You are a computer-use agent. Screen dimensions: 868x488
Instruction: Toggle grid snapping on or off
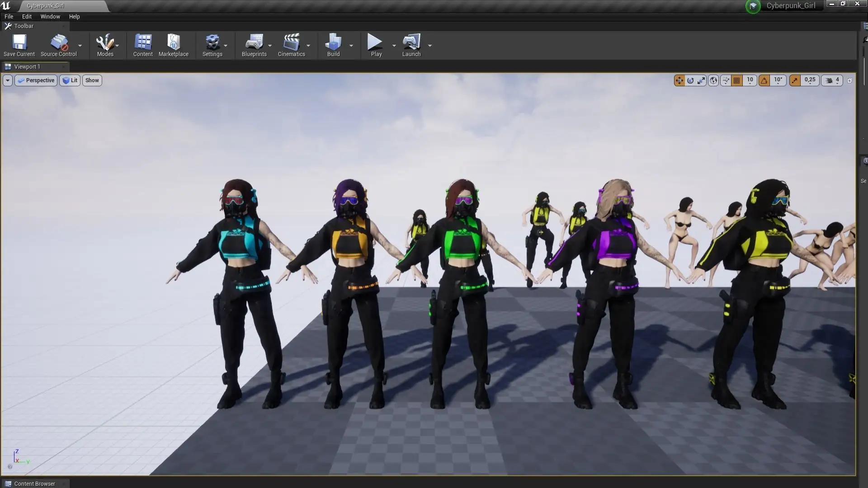737,80
